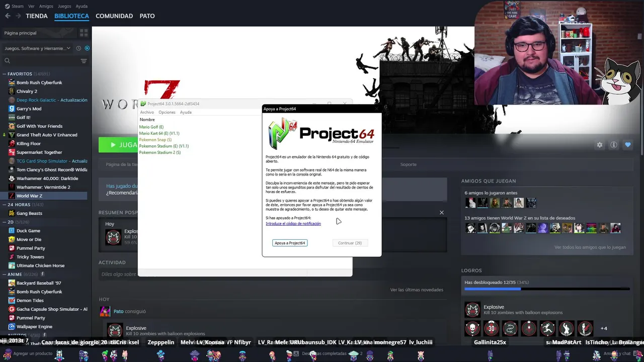Click the skull achievement icon

point(472,328)
